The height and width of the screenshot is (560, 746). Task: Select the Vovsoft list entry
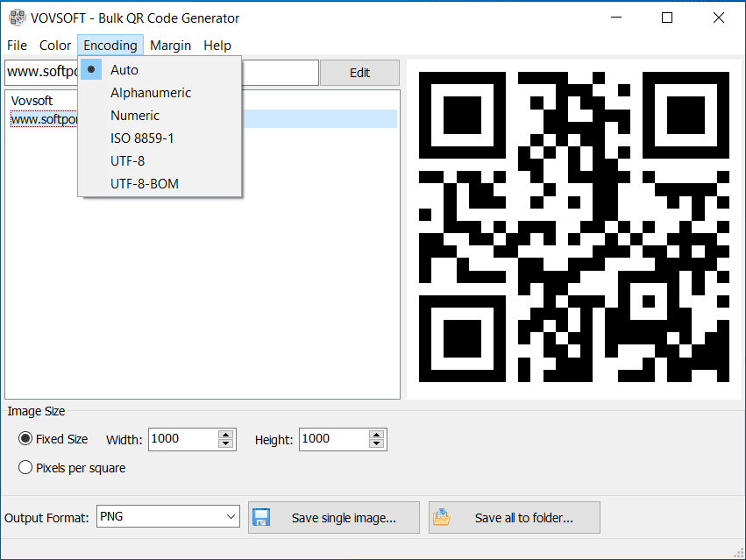(32, 101)
